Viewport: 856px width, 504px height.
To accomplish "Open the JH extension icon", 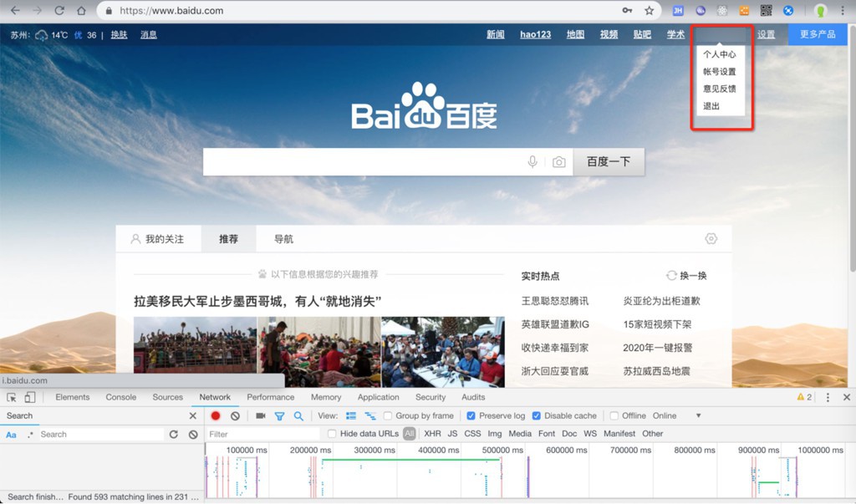I will 678,10.
